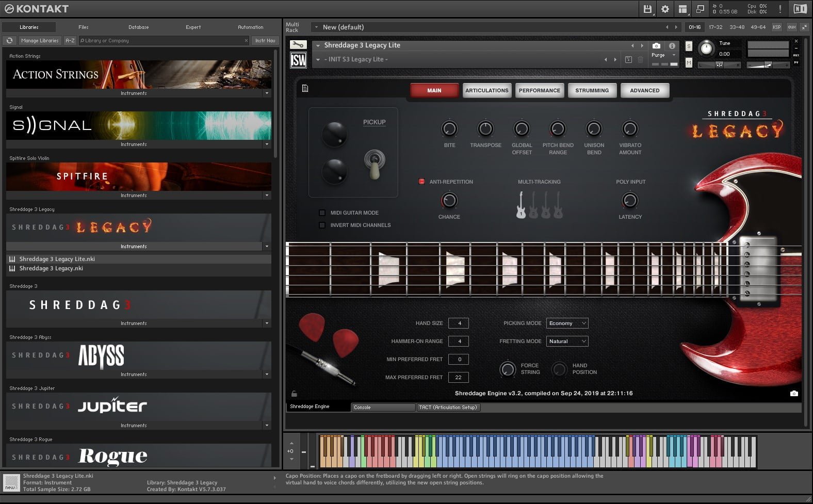This screenshot has width=813, height=504.
Task: Switch to the Performance tab
Action: point(540,90)
